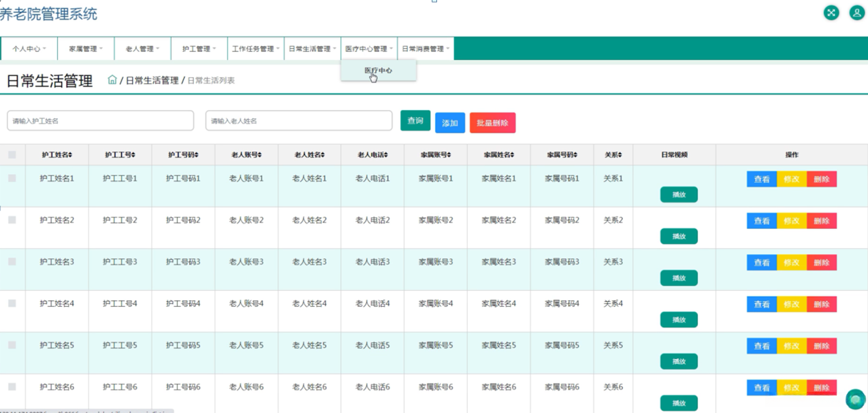Click the red 批量删除 button
This screenshot has width=868, height=413.
[492, 123]
